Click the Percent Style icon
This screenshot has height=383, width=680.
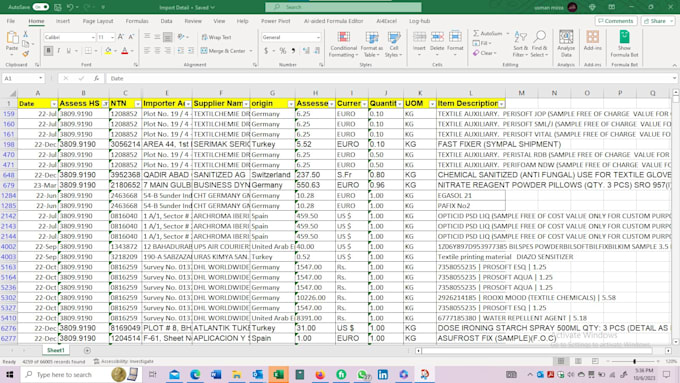tap(283, 51)
